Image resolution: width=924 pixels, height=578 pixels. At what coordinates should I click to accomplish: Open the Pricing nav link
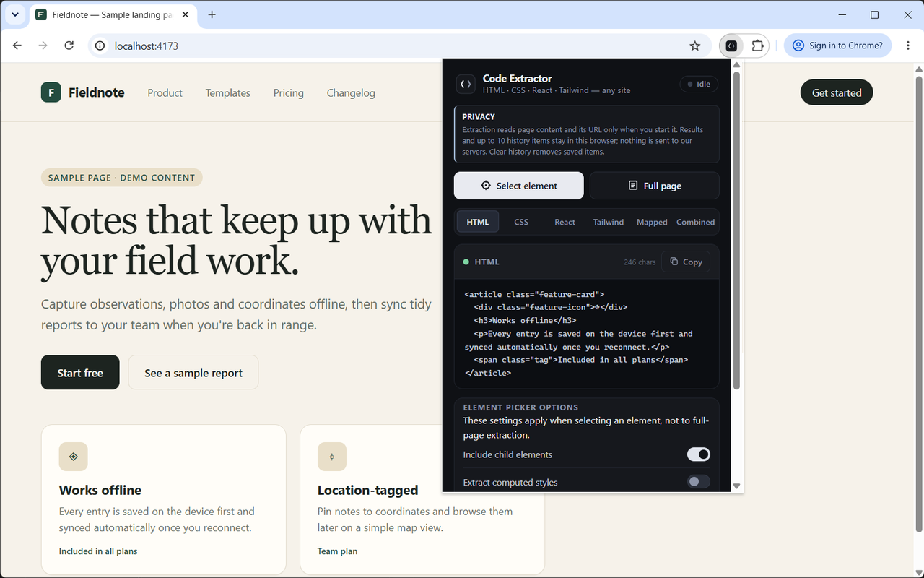288,92
